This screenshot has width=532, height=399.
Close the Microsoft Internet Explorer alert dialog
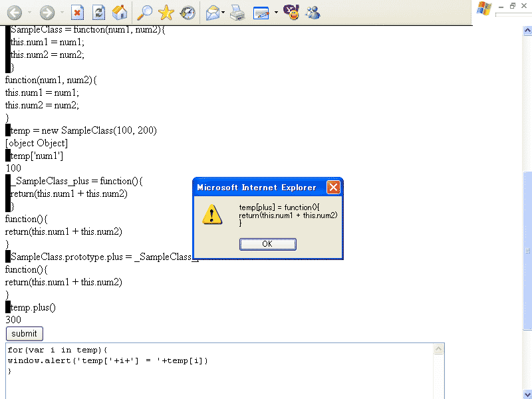coord(333,188)
